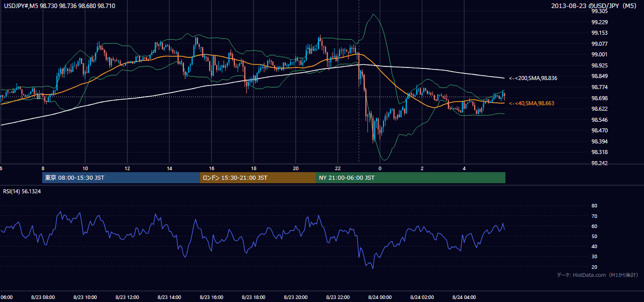Click the 2013-08-23 USD/JPY (M5) chart title
Viewport: 644px width, 302px height.
595,6
